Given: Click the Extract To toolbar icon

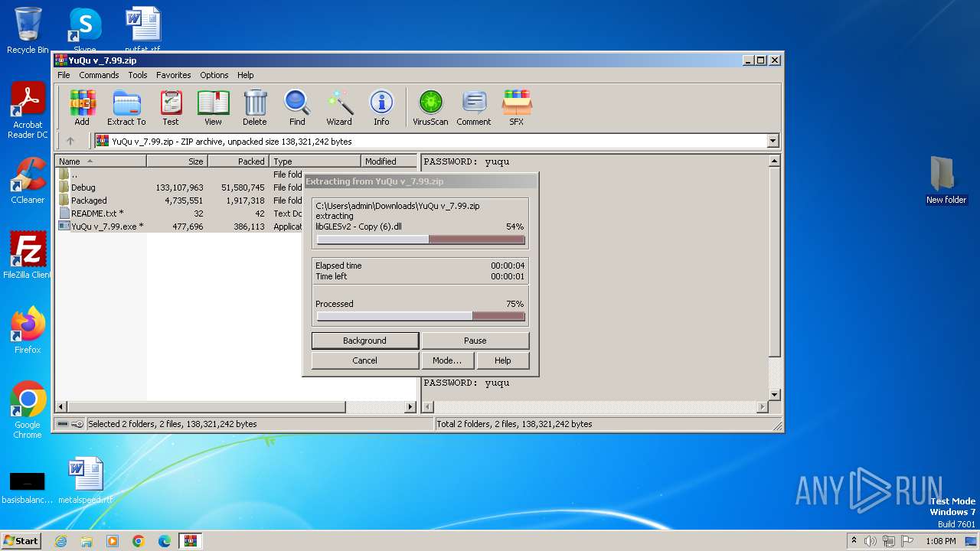Looking at the screenshot, I should 126,107.
